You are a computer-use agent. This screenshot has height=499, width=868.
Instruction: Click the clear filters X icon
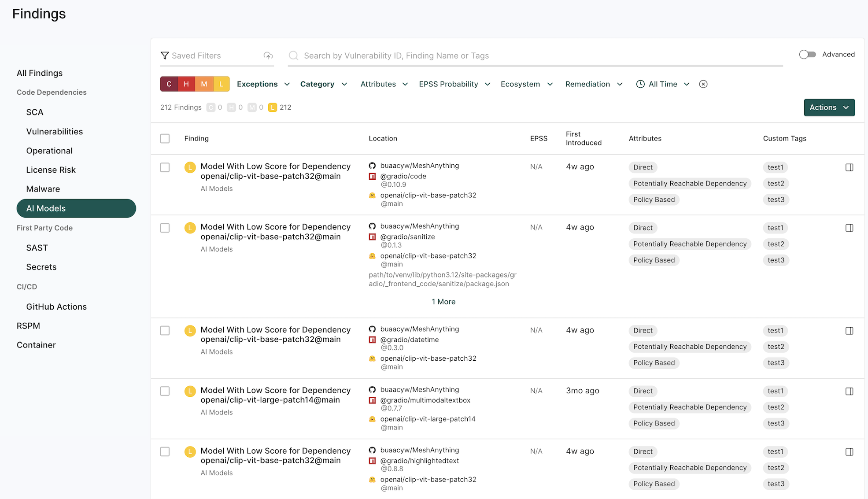point(703,84)
